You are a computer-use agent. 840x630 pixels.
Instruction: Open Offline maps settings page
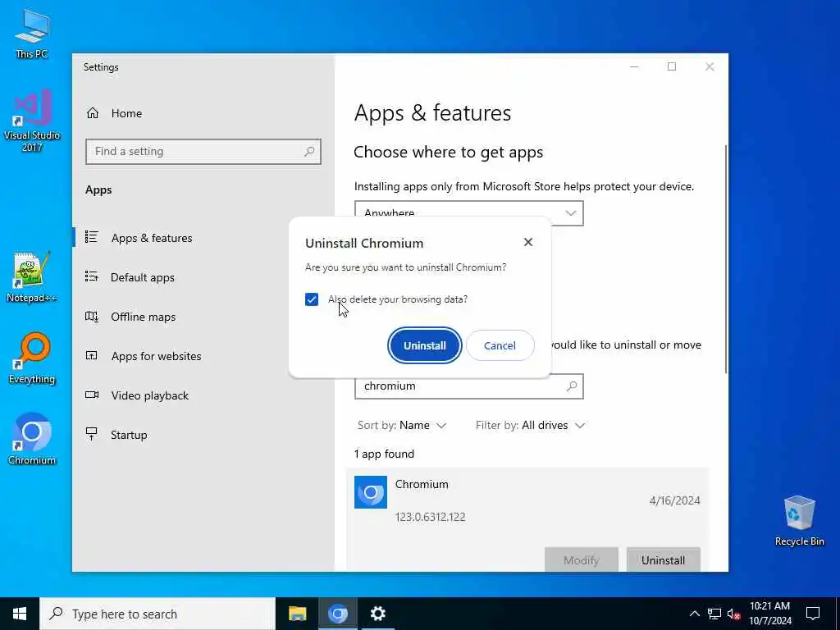coord(143,317)
